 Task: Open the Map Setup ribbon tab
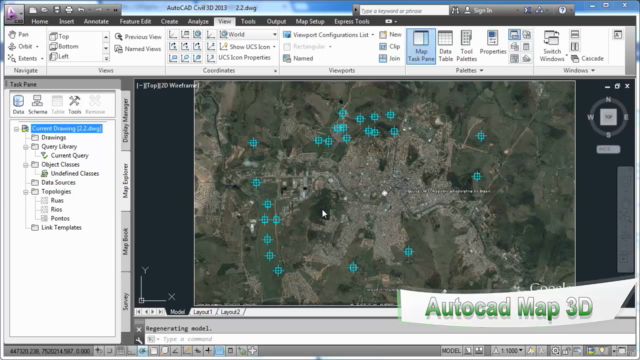(310, 22)
